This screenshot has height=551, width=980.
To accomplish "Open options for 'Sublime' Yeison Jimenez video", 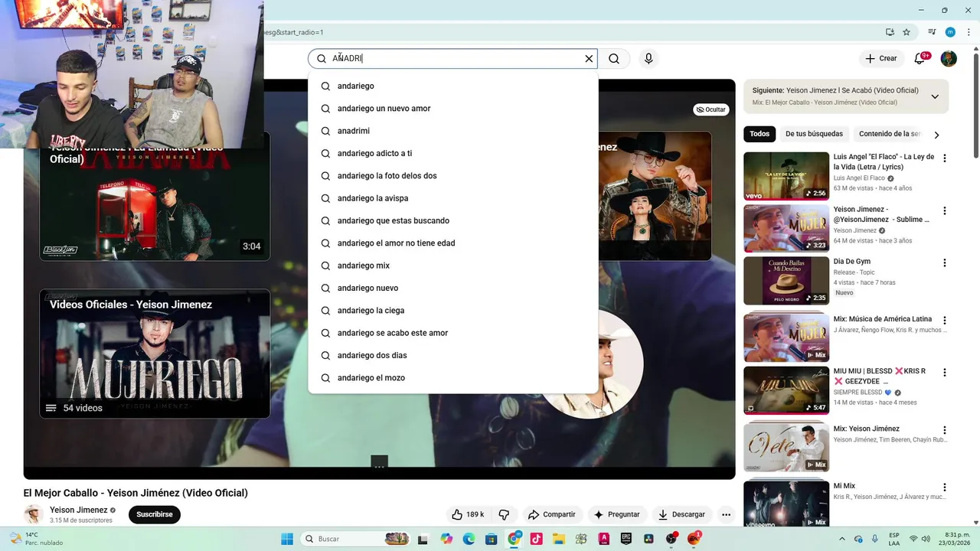I will tap(945, 210).
